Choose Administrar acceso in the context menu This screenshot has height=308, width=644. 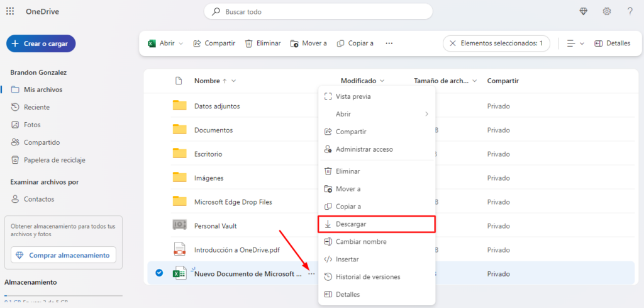tap(377, 149)
